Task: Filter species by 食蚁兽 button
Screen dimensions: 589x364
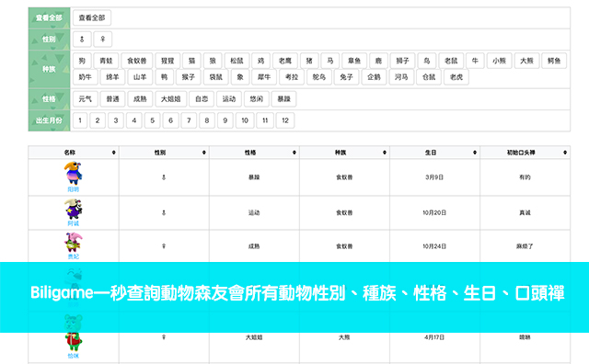Action: pos(137,61)
